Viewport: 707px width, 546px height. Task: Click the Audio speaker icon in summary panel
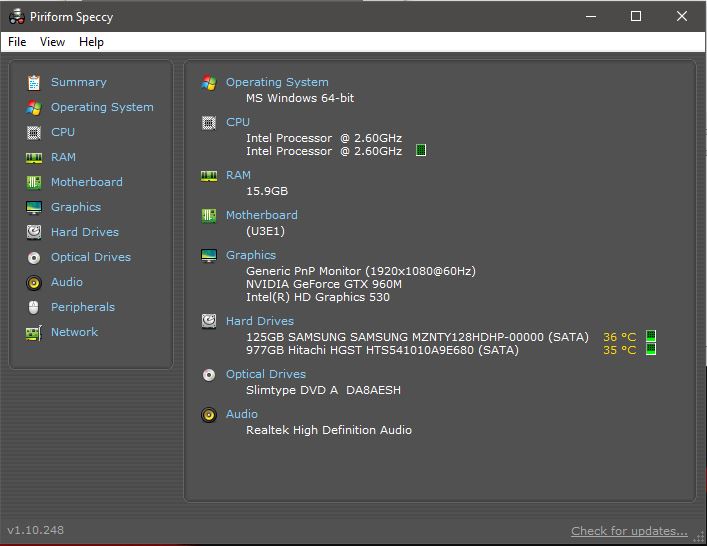pos(209,415)
